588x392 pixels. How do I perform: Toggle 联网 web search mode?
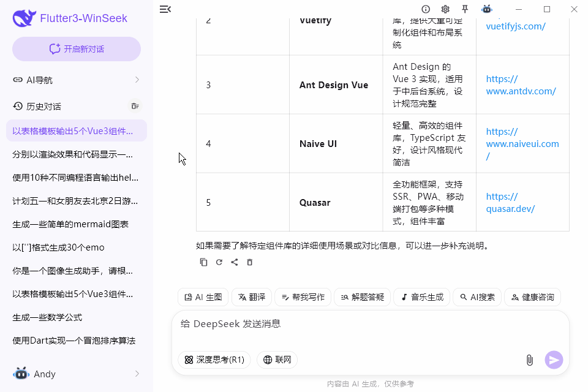pos(277,360)
